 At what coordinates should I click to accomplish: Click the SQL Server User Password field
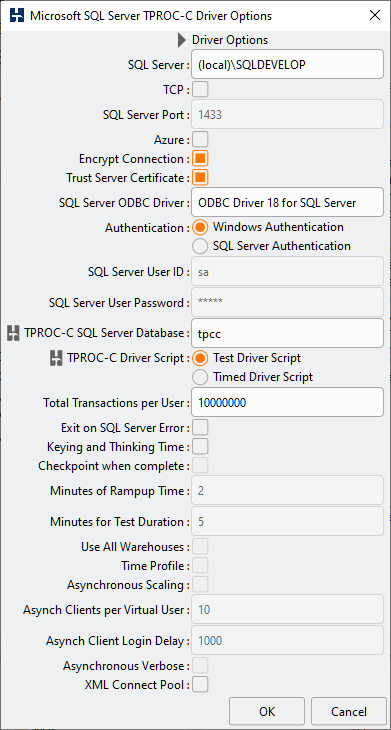point(287,303)
